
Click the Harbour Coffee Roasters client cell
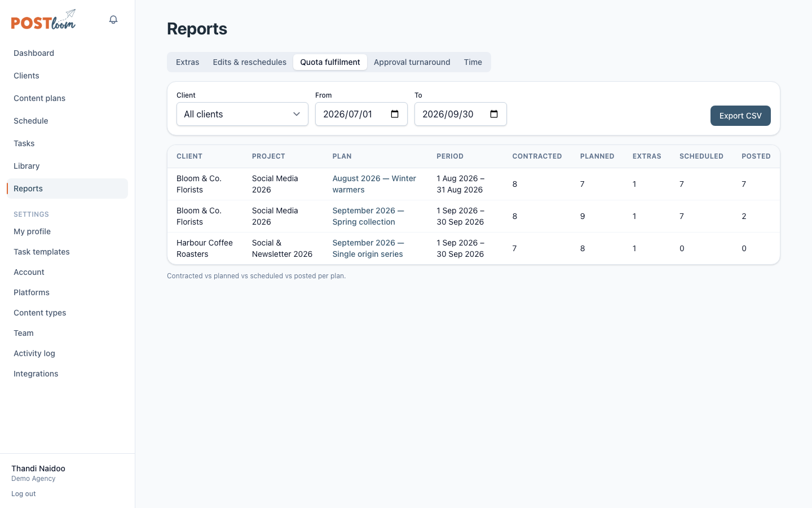(205, 248)
